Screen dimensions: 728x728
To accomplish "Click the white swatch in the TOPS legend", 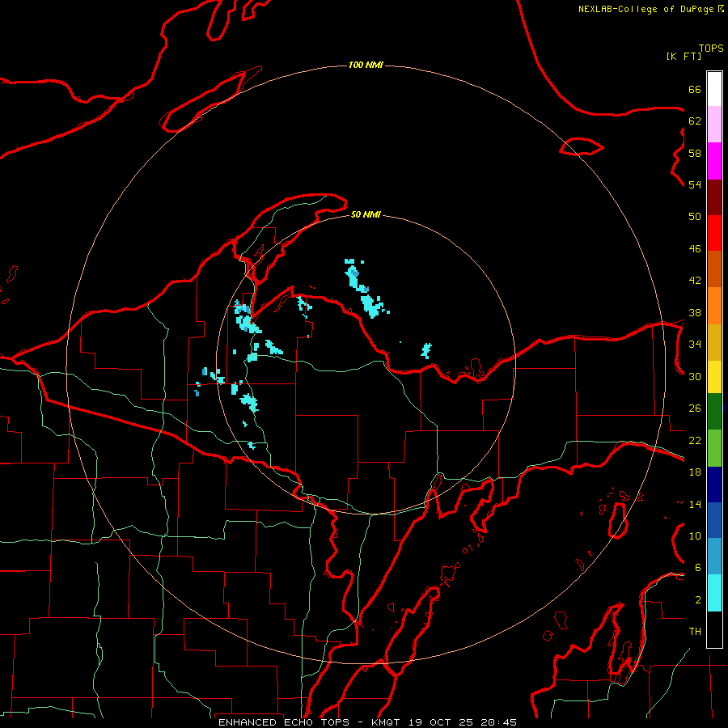I will click(x=714, y=89).
